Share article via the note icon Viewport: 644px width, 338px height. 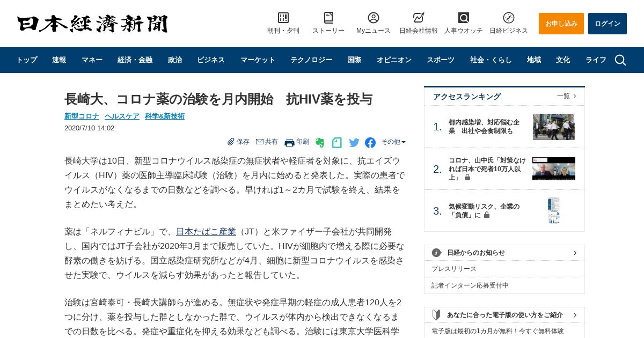point(337,143)
